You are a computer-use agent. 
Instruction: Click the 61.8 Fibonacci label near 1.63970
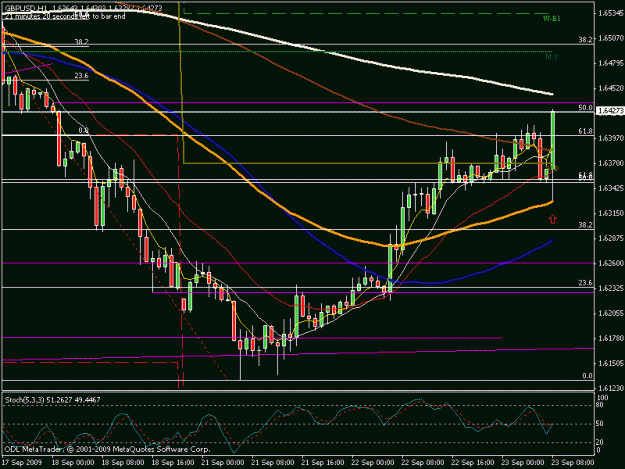585,131
